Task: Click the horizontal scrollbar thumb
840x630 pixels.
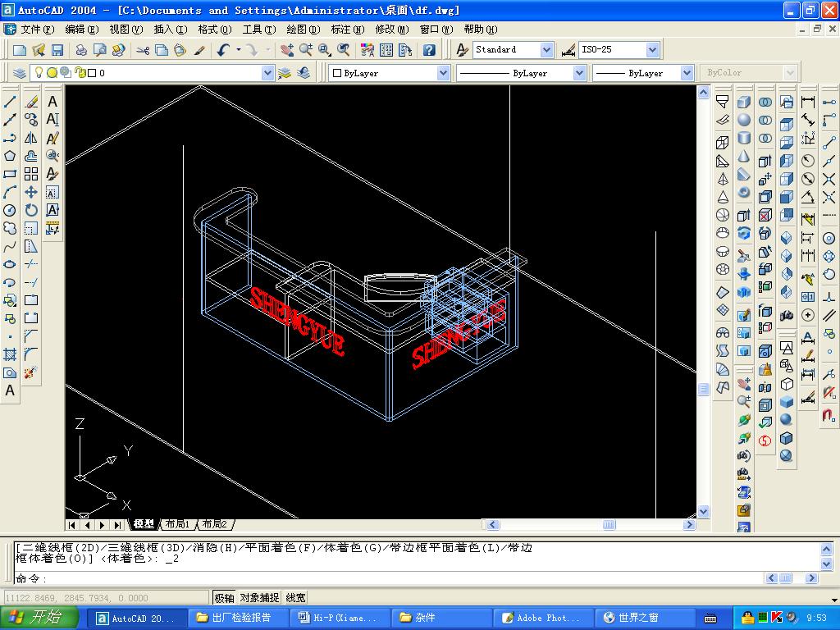Action: pos(609,524)
